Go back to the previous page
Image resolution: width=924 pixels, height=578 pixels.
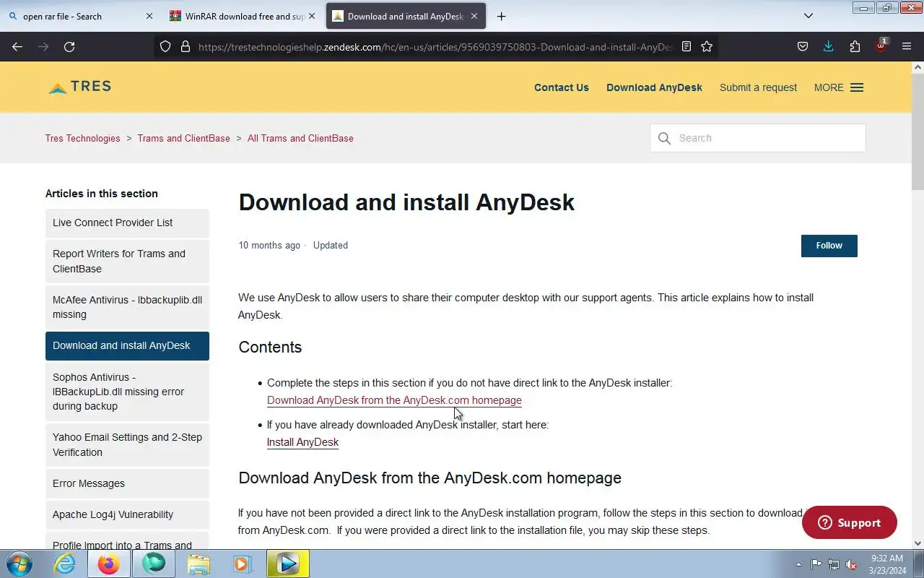pos(17,46)
